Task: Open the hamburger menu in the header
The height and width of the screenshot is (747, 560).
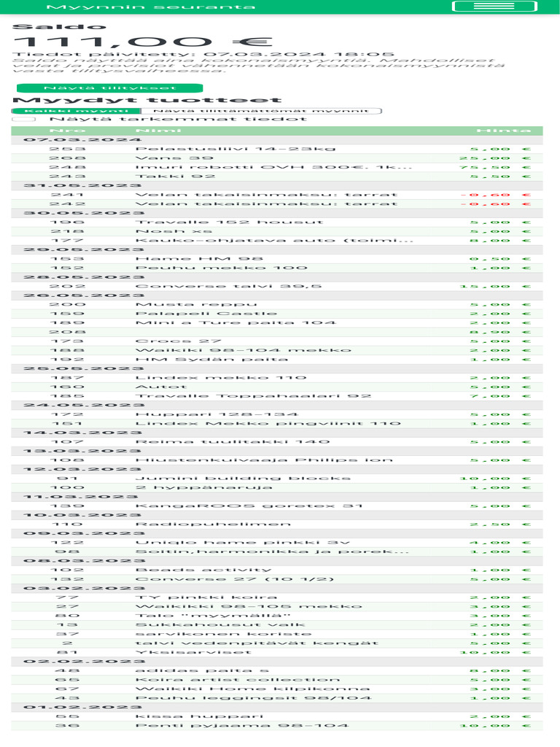Action: click(494, 6)
